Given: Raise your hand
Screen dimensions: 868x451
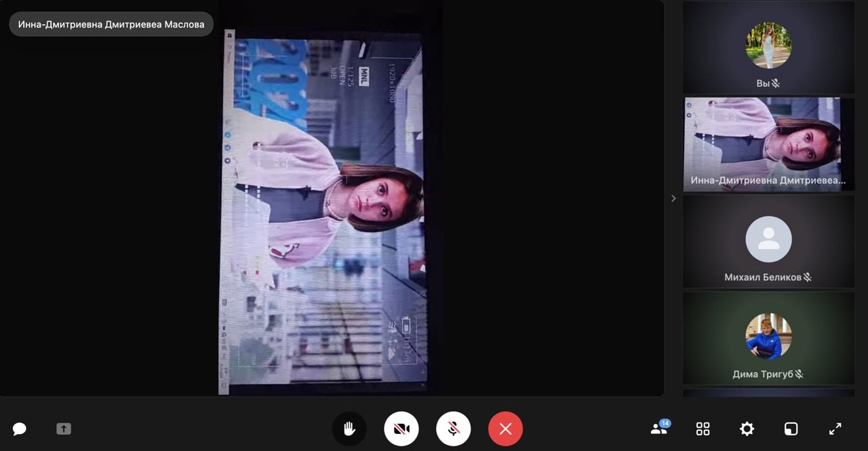Looking at the screenshot, I should click(x=349, y=429).
